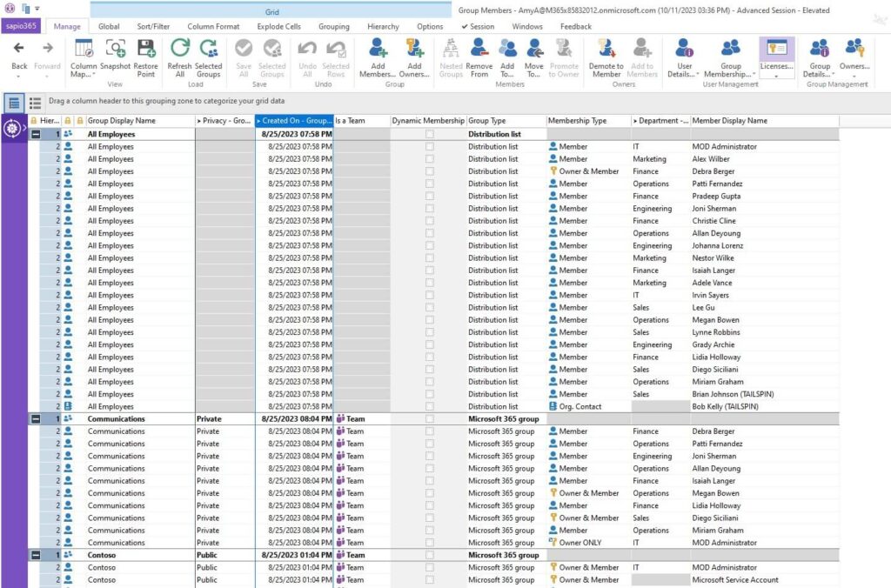Toggle Dynamic Membership checkbox in Megan Bowen Communications row
This screenshot has height=588, width=891.
(x=430, y=493)
